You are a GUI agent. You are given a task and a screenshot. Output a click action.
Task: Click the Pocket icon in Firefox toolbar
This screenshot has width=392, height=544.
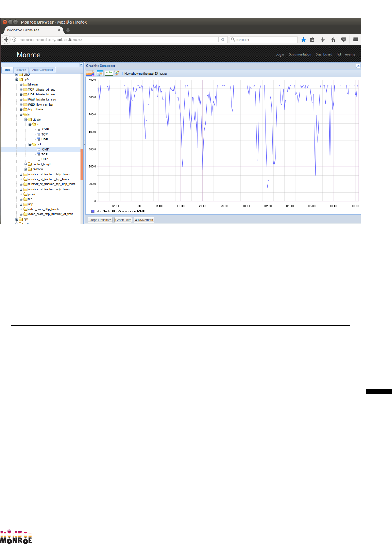click(344, 40)
